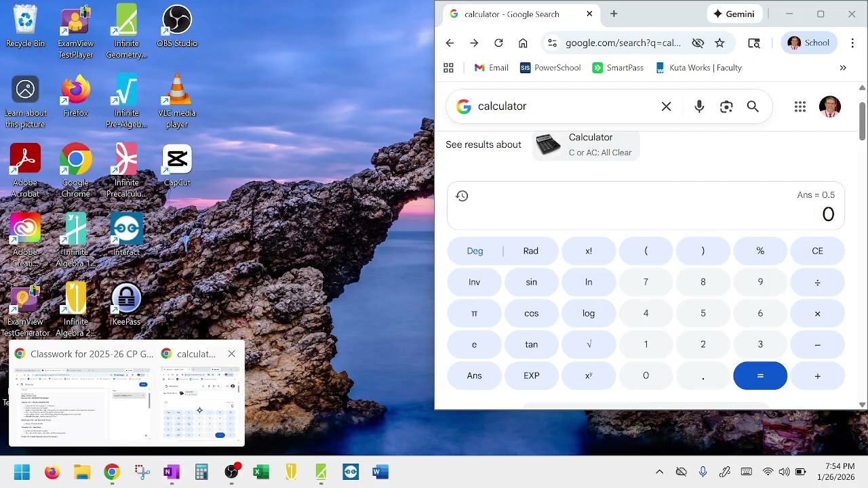868x488 pixels.
Task: Select the Classwork for 2025-26 window thumbnail
Action: (82, 394)
